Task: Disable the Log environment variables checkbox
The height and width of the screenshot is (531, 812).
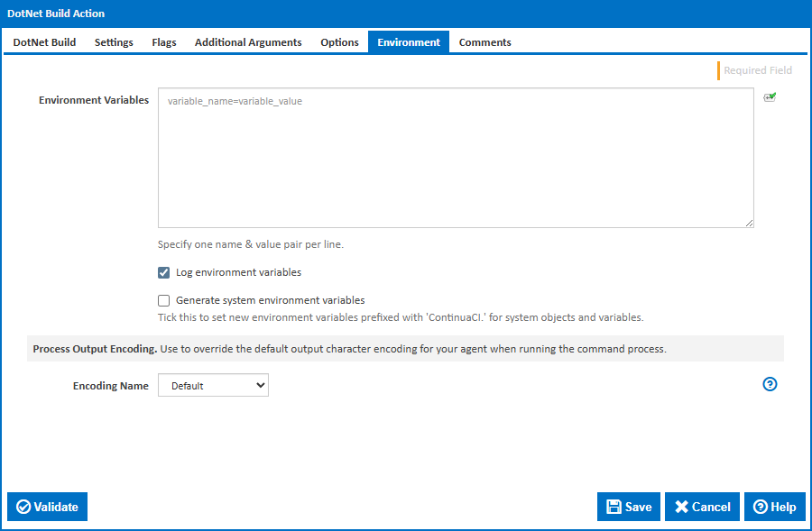Action: coord(164,272)
